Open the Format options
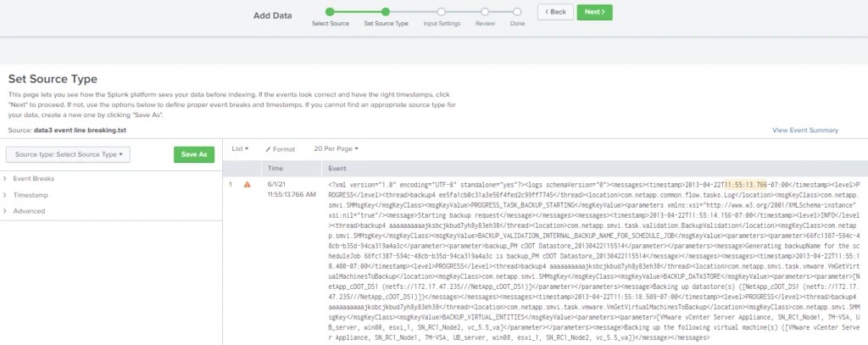Screen dimensions: 868x345 [280, 149]
